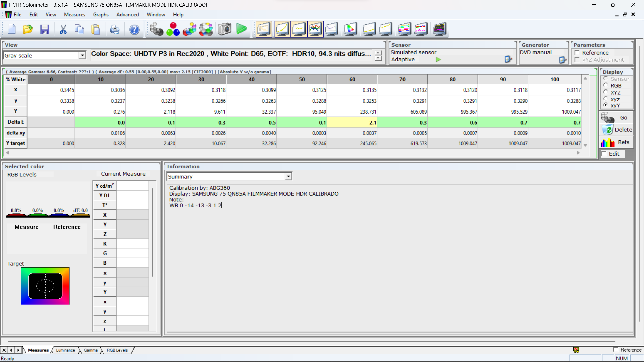Click the Target color gamut swatch
The image size is (644, 362).
point(45,286)
